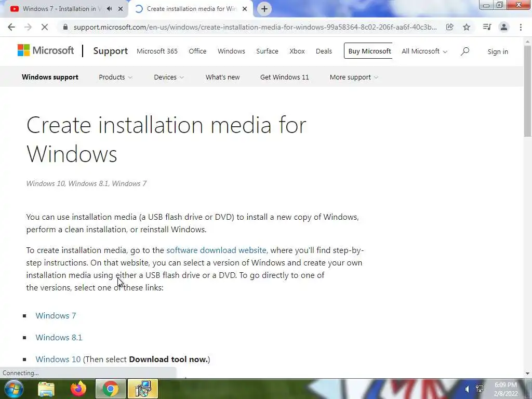Click page vertical scrollbar thumb

528,91
